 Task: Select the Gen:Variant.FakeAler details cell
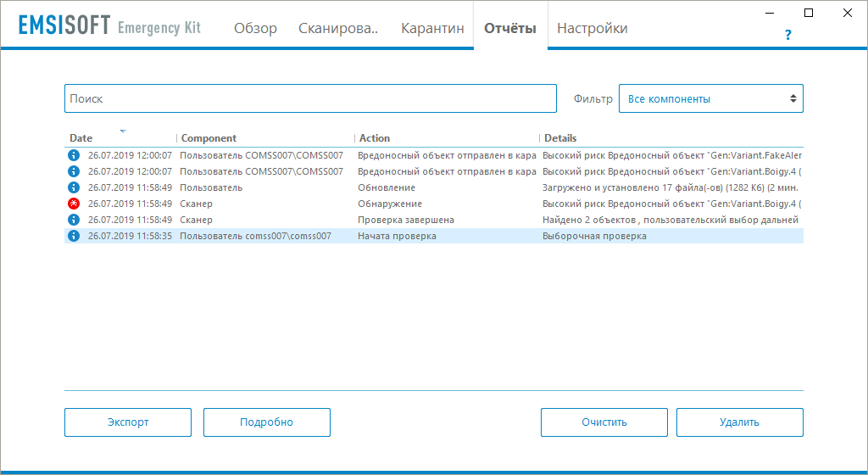click(x=672, y=155)
